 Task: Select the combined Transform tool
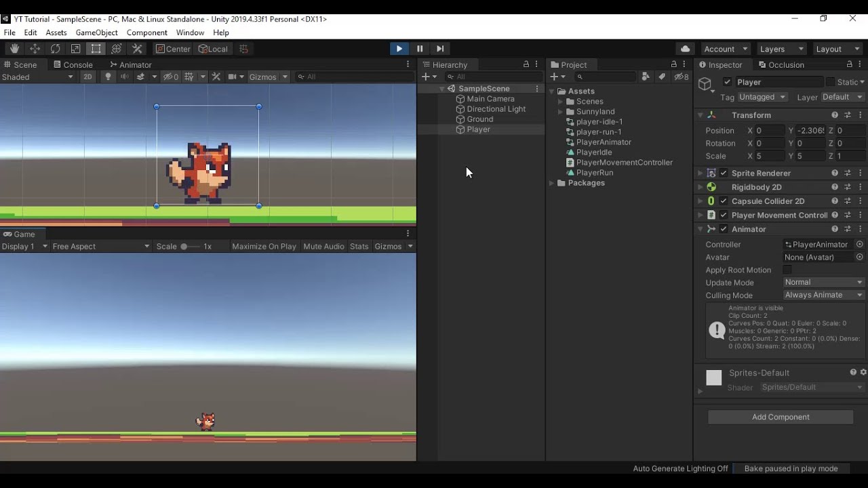(x=117, y=49)
